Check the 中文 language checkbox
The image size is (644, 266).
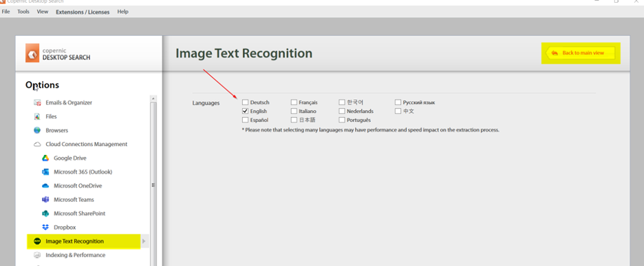click(x=398, y=111)
